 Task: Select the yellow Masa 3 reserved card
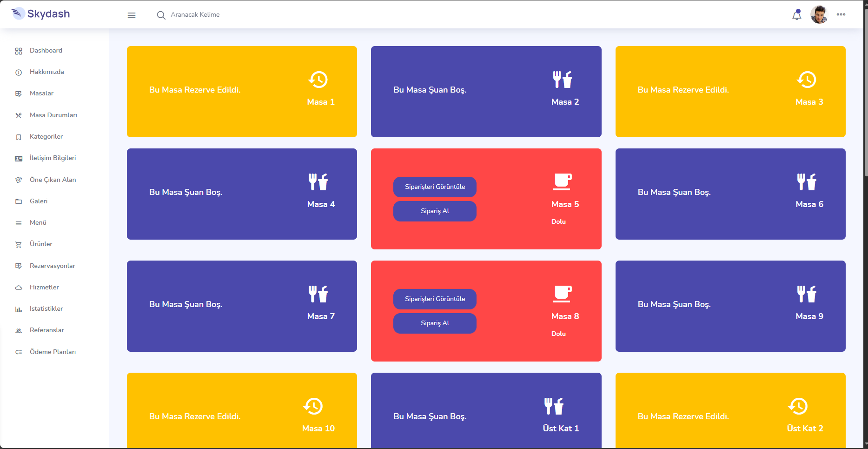click(x=730, y=92)
